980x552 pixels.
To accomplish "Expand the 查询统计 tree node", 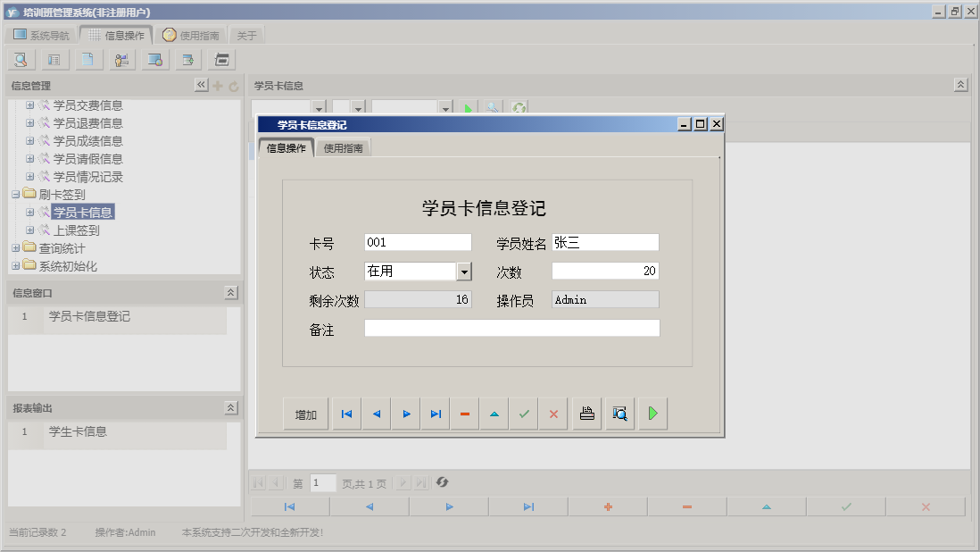I will tap(15, 248).
